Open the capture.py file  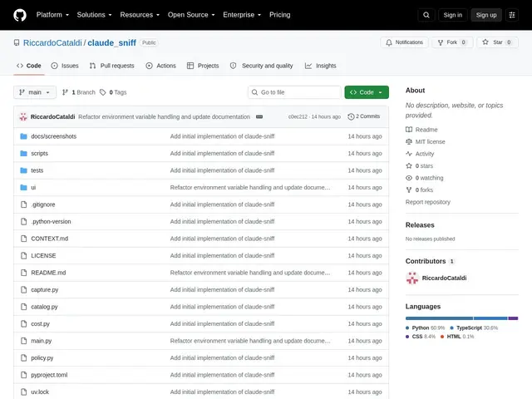(x=44, y=290)
